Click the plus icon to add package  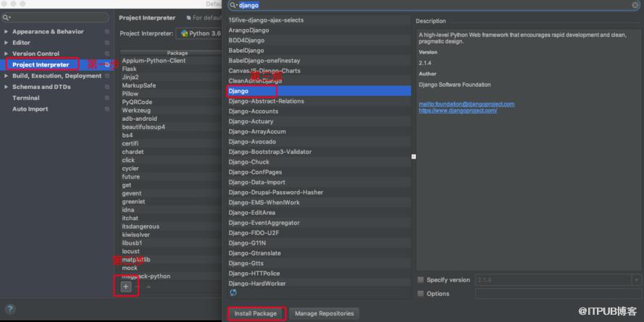click(125, 287)
